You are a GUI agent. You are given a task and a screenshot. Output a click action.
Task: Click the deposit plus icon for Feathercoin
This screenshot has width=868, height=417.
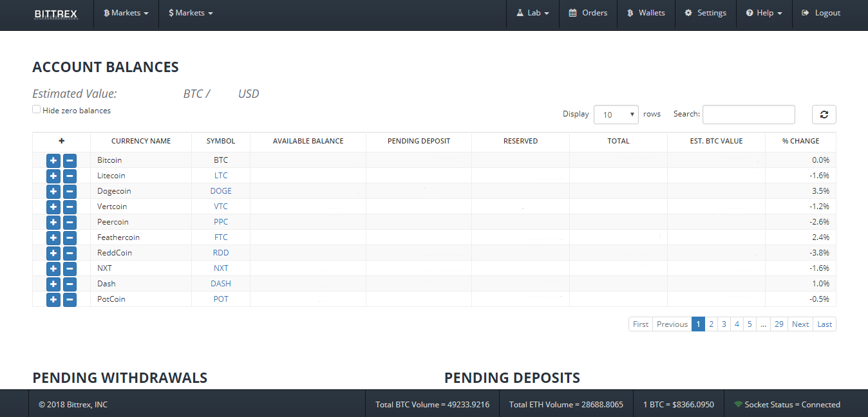click(53, 237)
